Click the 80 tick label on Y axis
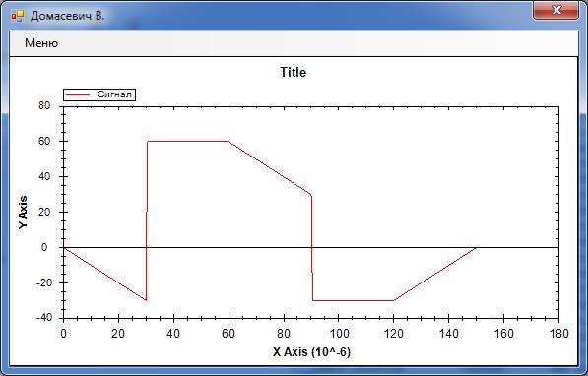588x376 pixels. pyautogui.click(x=44, y=105)
